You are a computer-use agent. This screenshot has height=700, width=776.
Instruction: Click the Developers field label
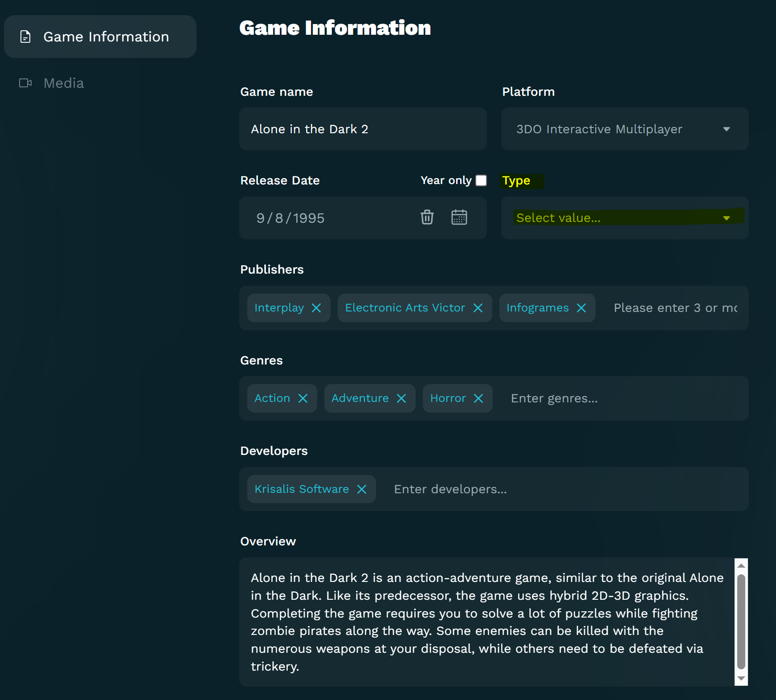tap(274, 451)
